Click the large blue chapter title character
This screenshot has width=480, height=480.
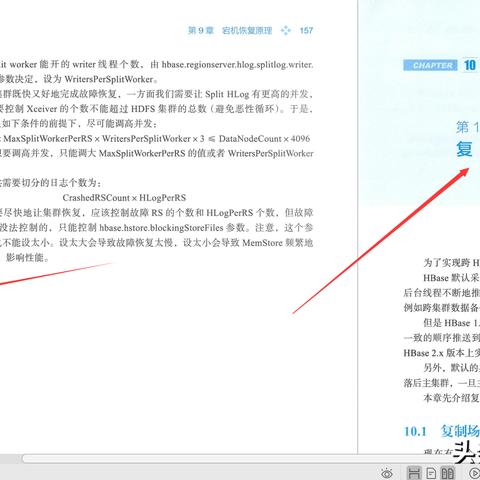(x=465, y=149)
